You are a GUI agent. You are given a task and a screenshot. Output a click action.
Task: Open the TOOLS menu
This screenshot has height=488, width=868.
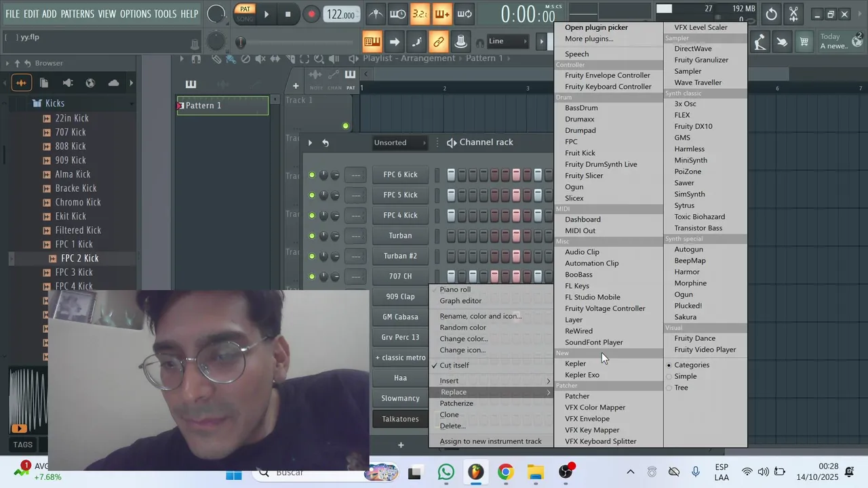point(165,14)
